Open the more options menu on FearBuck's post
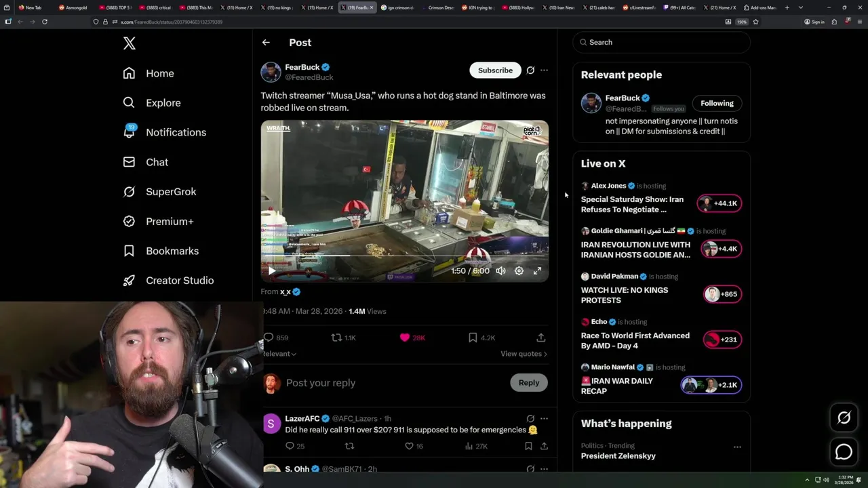This screenshot has height=488, width=868. click(x=544, y=70)
